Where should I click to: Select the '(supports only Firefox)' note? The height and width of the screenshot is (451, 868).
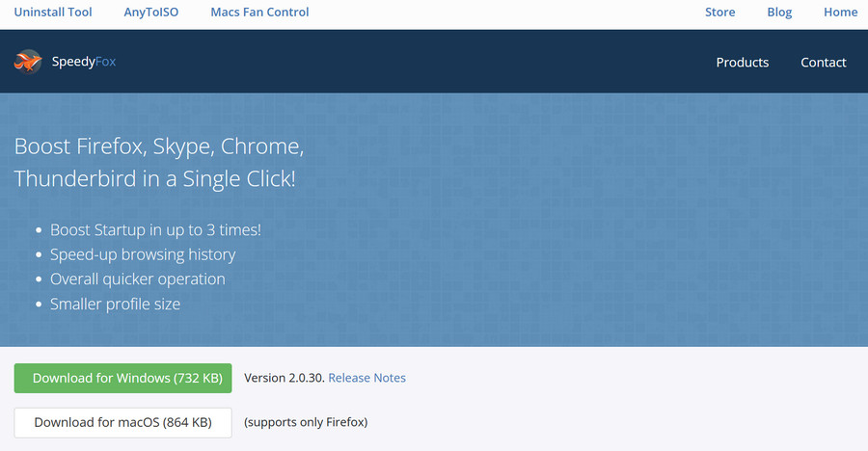click(x=306, y=422)
